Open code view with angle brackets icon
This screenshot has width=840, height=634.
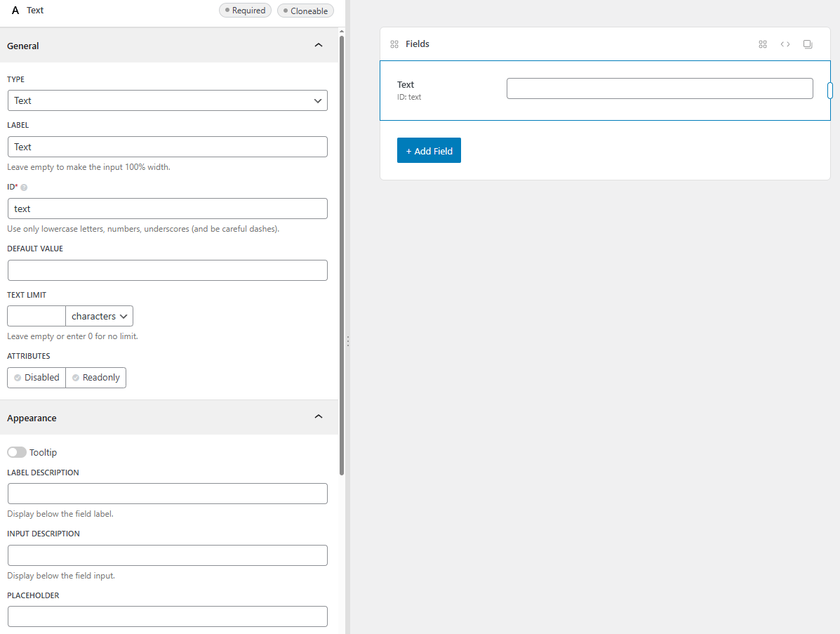pos(785,44)
